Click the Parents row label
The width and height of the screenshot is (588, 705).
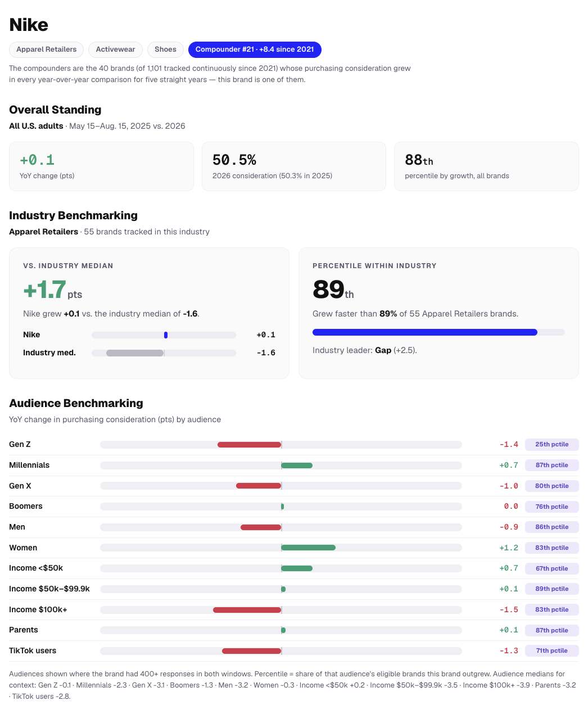coord(24,630)
